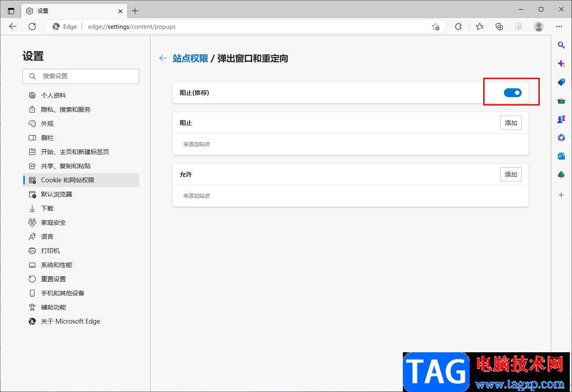Go back with the browser back arrow

13,26
